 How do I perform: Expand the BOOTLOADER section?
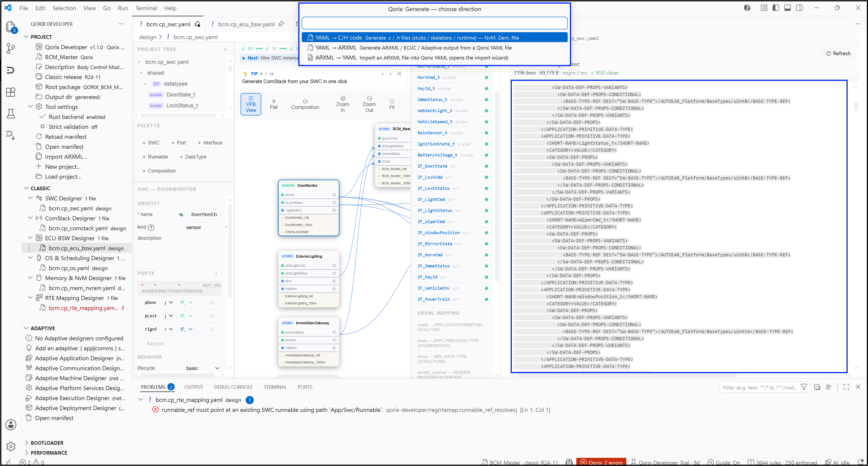[26, 443]
